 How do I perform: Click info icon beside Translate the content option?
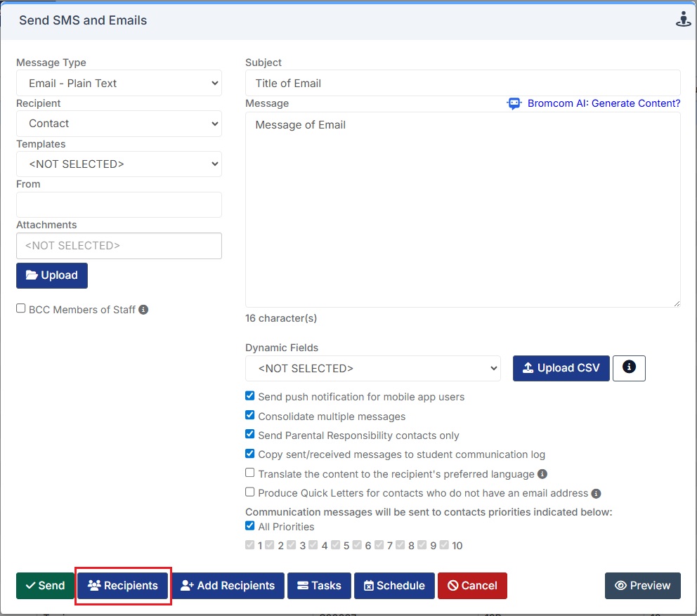(542, 474)
